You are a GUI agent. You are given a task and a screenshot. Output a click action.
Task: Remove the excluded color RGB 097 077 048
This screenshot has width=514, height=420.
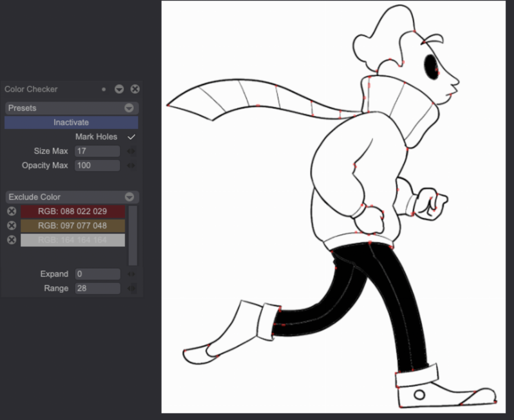point(12,225)
